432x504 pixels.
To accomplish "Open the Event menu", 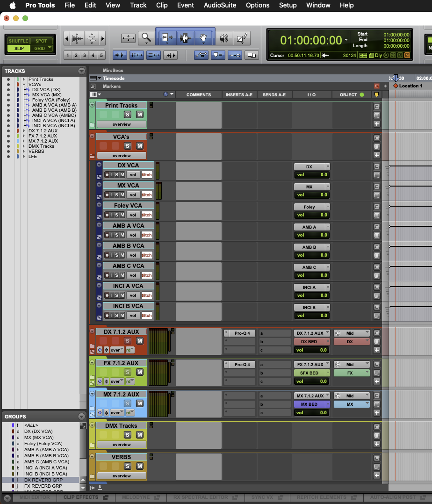I will coord(186,5).
